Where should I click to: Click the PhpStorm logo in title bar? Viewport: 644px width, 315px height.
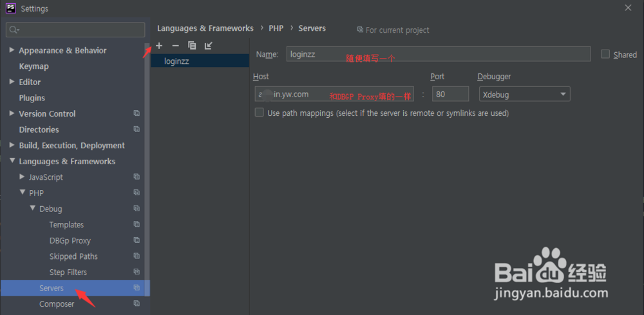pyautogui.click(x=11, y=8)
